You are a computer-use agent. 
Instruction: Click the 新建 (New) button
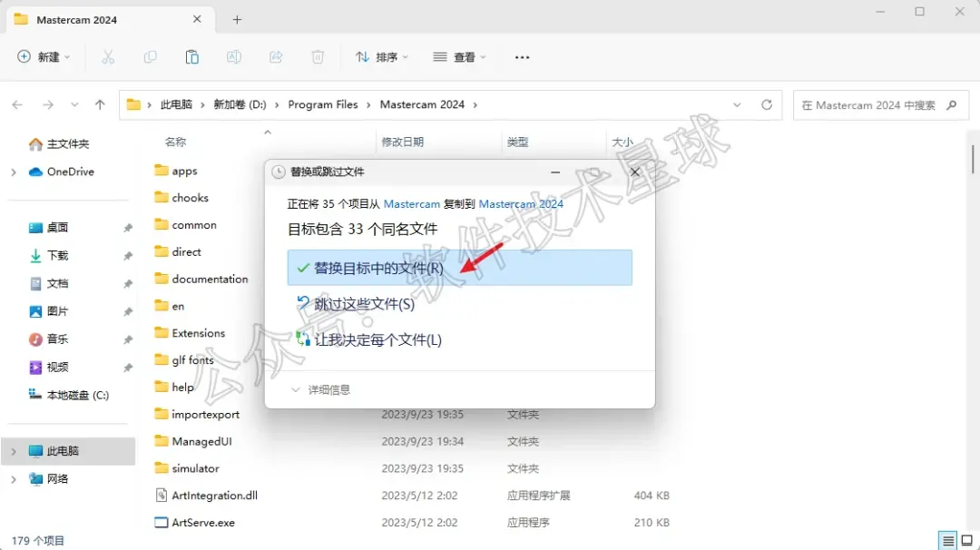[x=44, y=57]
